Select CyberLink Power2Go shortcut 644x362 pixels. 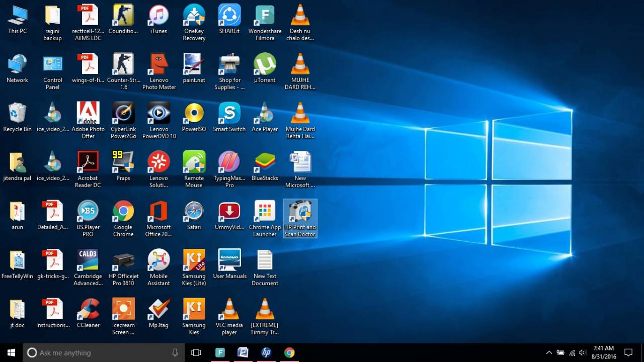123,121
